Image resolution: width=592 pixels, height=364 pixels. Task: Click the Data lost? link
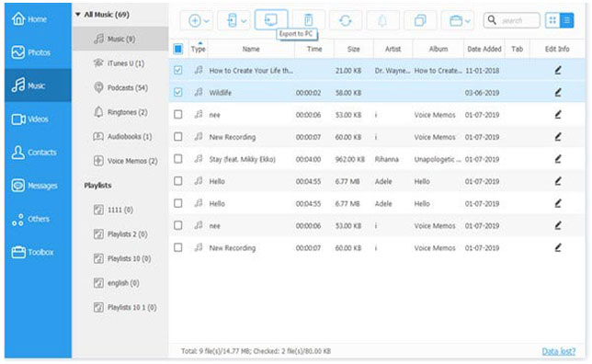558,351
